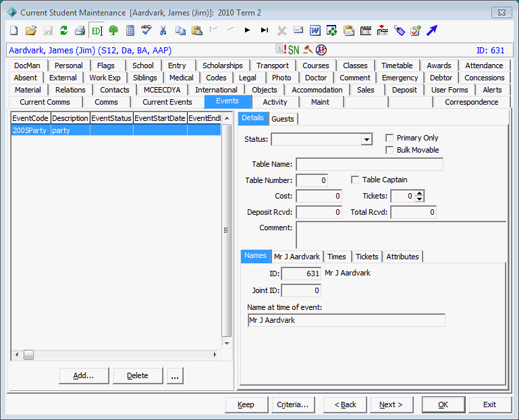Open the calculator toolbar icon
This screenshot has width=519, height=420.
[x=130, y=30]
